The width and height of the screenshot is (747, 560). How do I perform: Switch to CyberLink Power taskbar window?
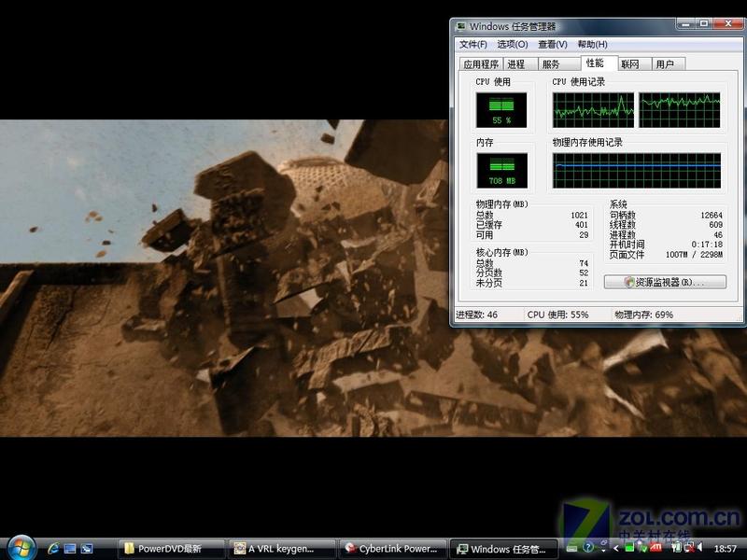tap(393, 549)
